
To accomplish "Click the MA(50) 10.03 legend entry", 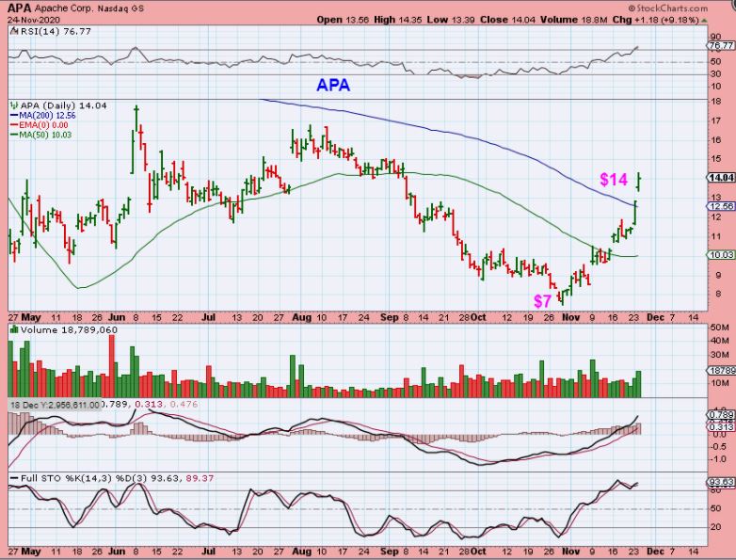I will (40, 136).
